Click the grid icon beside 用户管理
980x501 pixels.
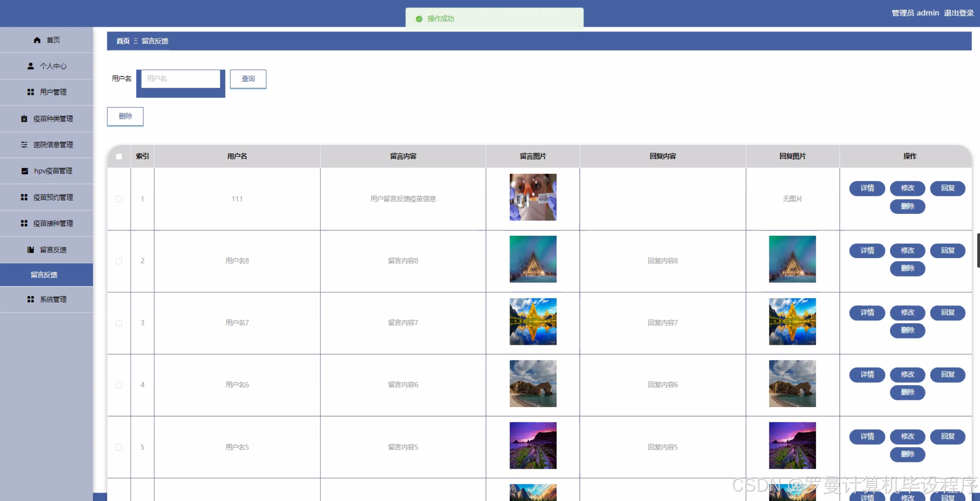[30, 92]
